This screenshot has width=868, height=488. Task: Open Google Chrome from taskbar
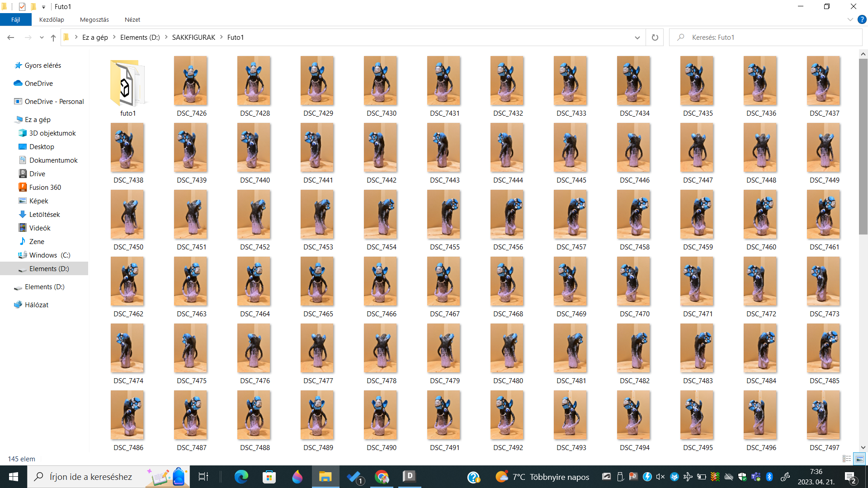[x=382, y=477]
